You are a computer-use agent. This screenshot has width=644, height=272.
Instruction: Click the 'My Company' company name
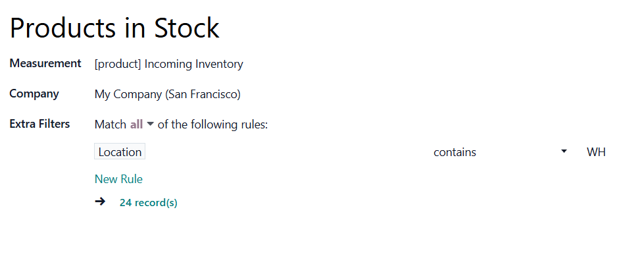click(x=128, y=94)
